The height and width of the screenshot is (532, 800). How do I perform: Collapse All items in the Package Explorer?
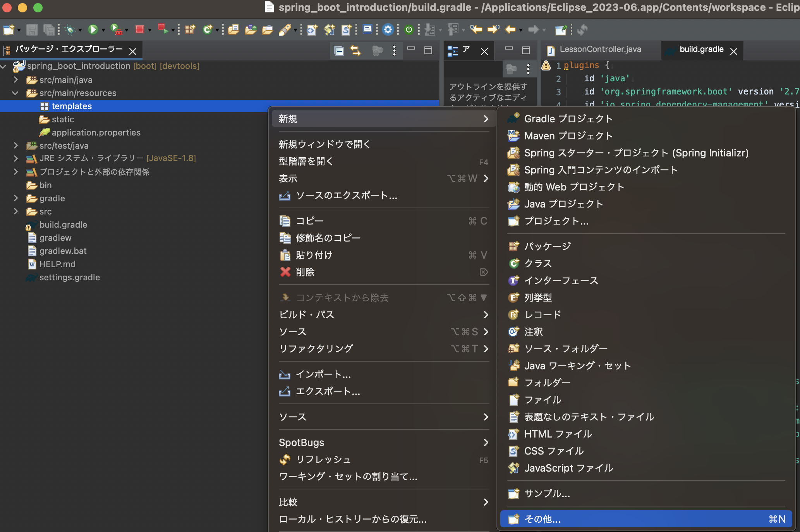338,51
